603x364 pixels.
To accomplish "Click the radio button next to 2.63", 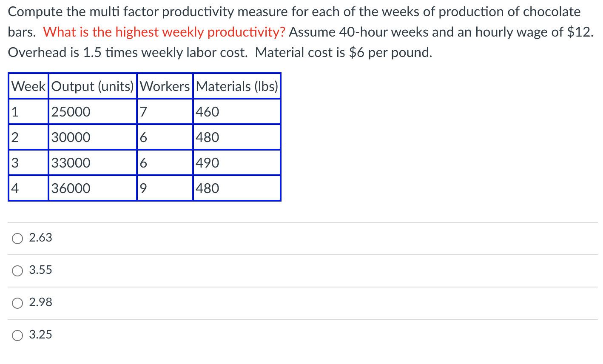I will pos(17,238).
